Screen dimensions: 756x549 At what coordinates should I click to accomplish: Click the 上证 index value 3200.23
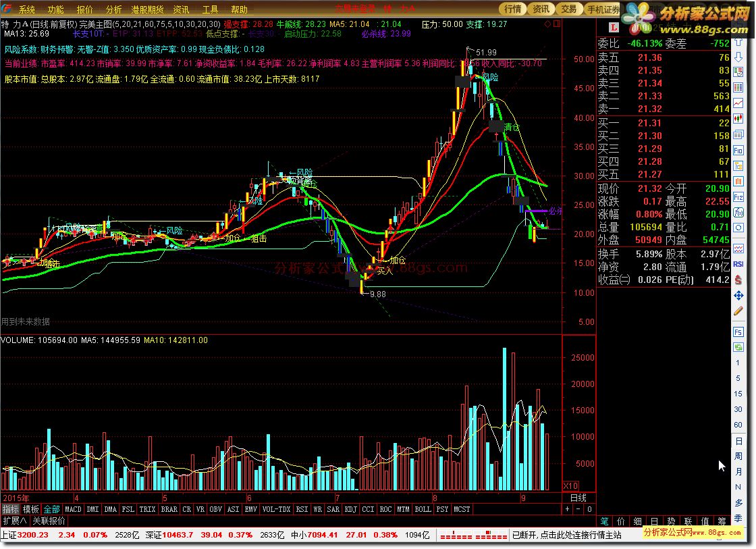click(x=33, y=535)
